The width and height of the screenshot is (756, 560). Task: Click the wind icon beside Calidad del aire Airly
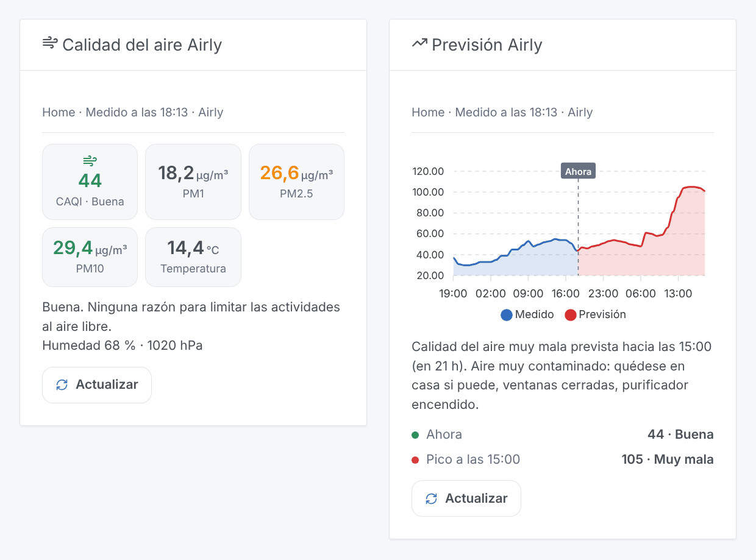point(50,43)
